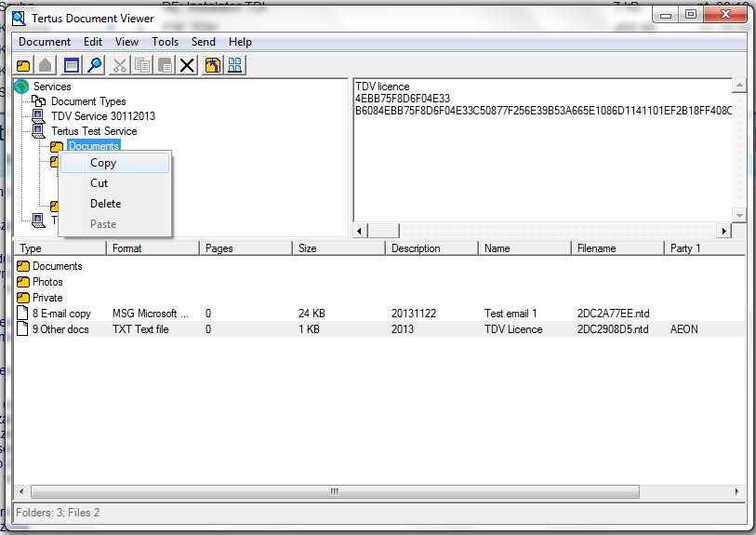This screenshot has height=535, width=756.
Task: Sort by the Name column header
Action: 524,248
